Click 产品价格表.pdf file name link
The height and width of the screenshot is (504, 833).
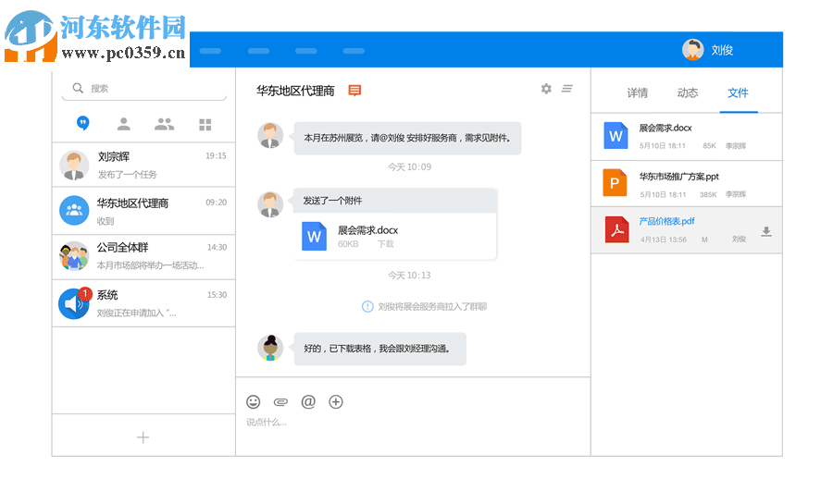(x=666, y=221)
